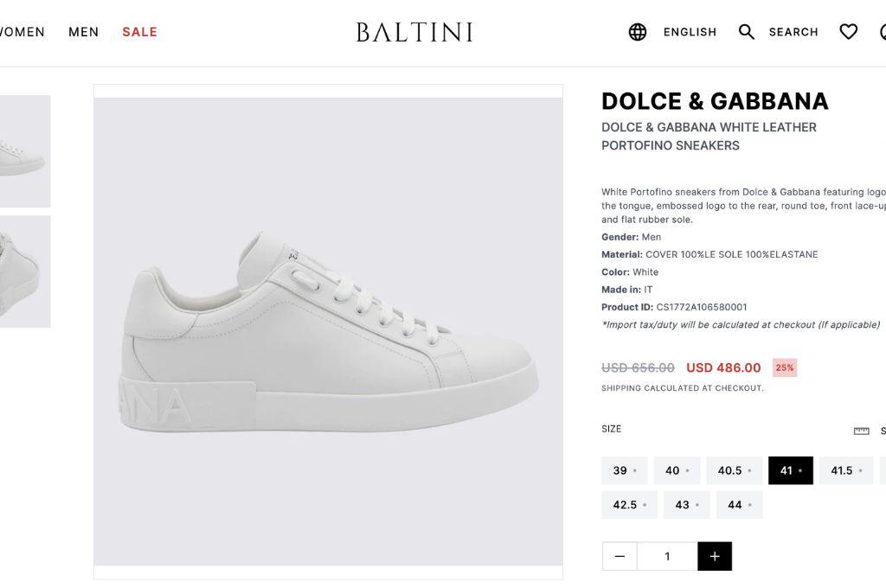Screen dimensions: 886x588
Task: Open wishlist heart icon
Action: [849, 32]
